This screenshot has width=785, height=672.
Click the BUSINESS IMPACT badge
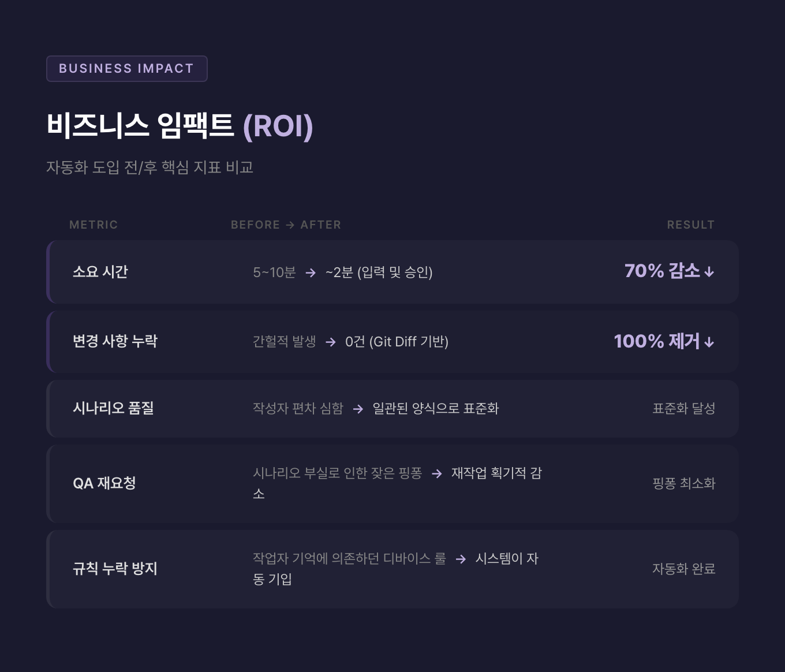(126, 69)
